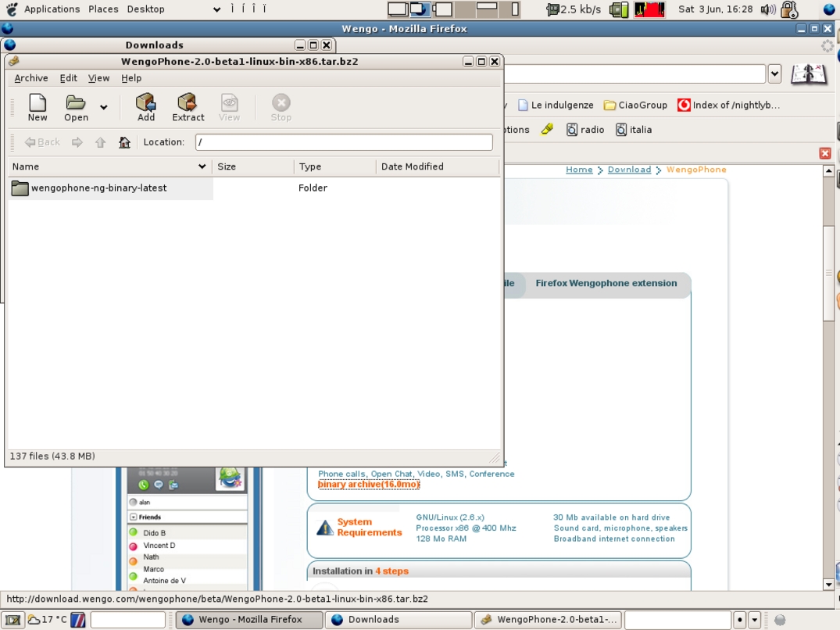
Task: Open the CiaoGroup bookmark folder
Action: point(635,105)
